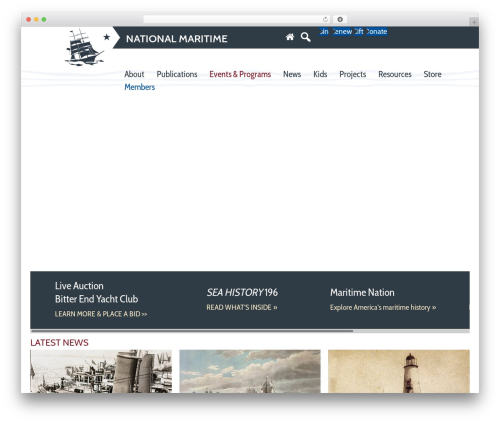Viewport: 500px width, 423px height.
Task: Click the horizontal scrollbar under the banner
Action: pyautogui.click(x=250, y=331)
